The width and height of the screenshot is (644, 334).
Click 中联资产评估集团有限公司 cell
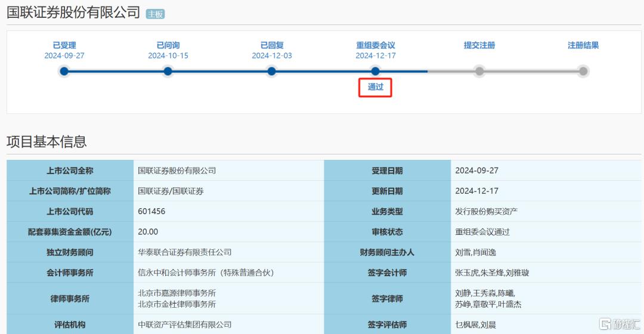click(229, 324)
